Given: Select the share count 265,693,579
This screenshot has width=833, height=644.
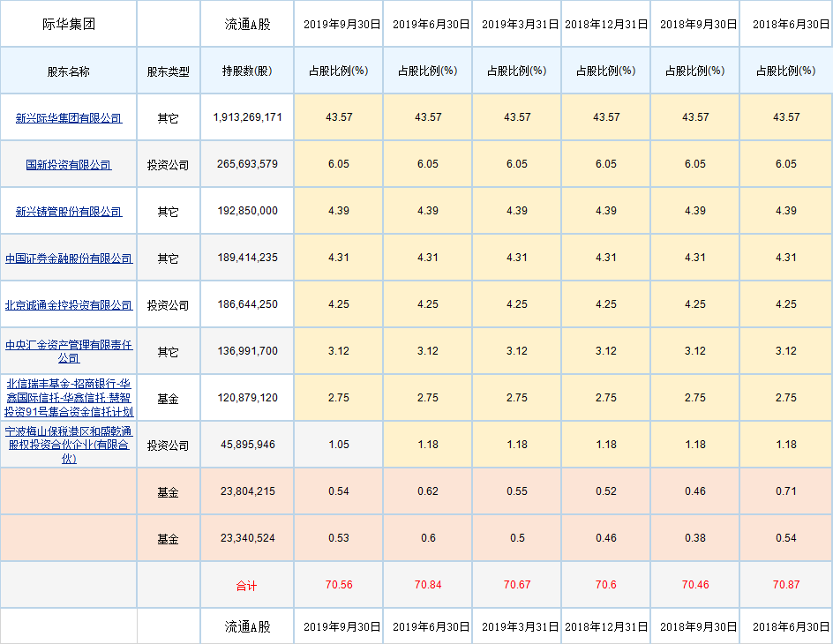Looking at the screenshot, I should (248, 164).
